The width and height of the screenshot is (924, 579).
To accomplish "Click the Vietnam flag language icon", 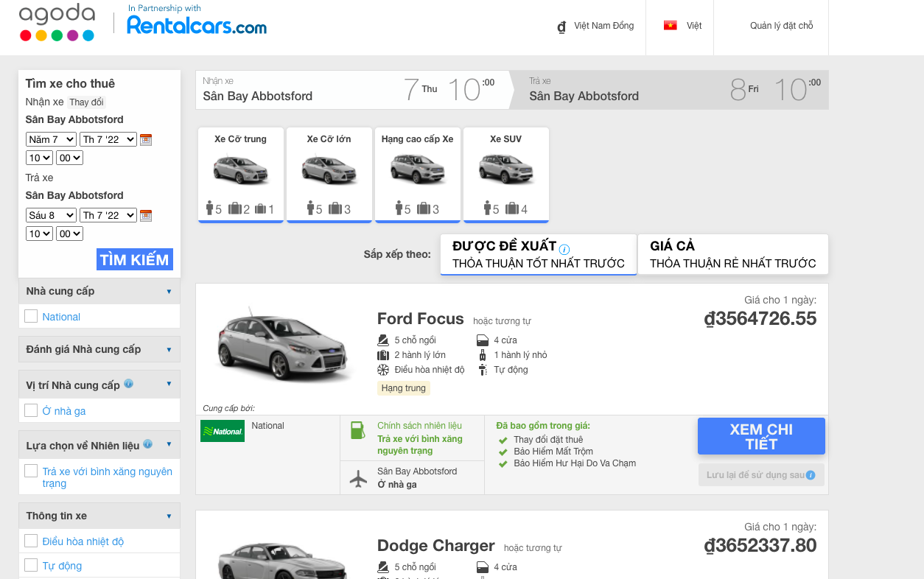I will [670, 26].
